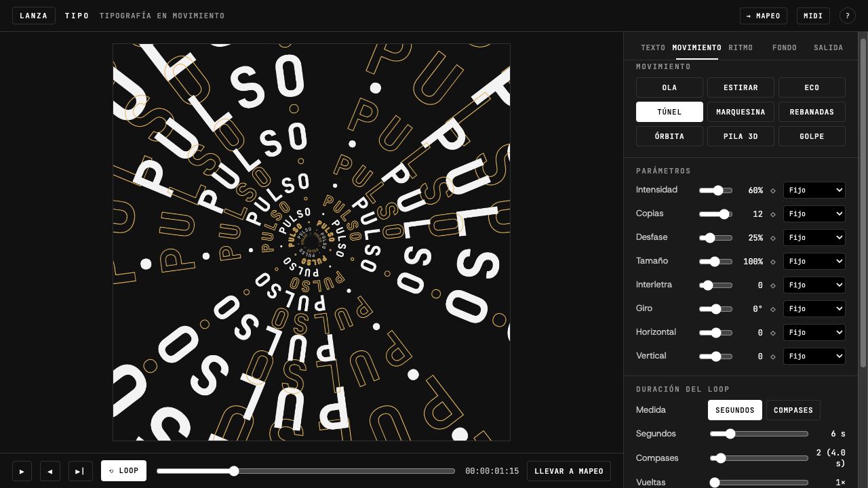868x488 pixels.
Task: Open the Salida tab
Action: tap(829, 47)
